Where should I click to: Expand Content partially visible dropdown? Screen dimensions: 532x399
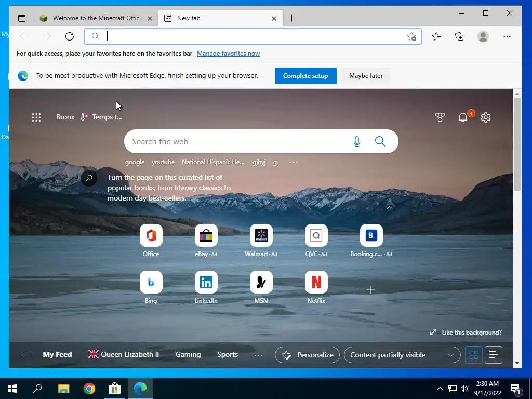tap(402, 355)
